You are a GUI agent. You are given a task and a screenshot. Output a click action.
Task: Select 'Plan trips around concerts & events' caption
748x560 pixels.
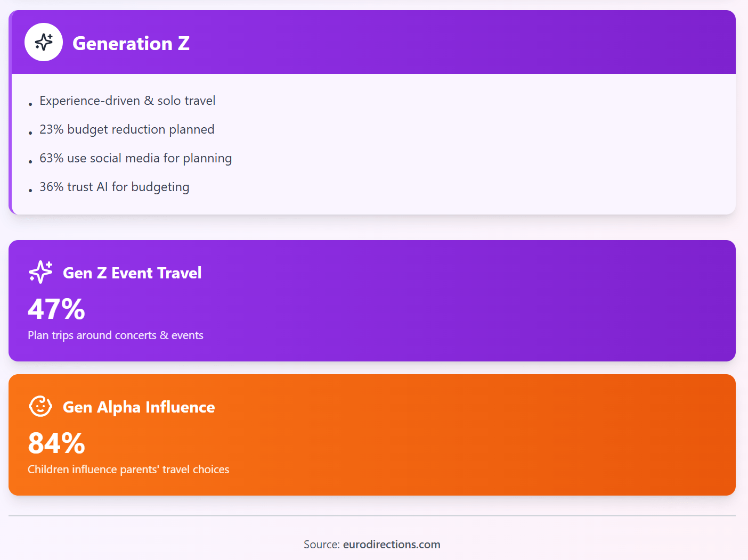click(116, 335)
